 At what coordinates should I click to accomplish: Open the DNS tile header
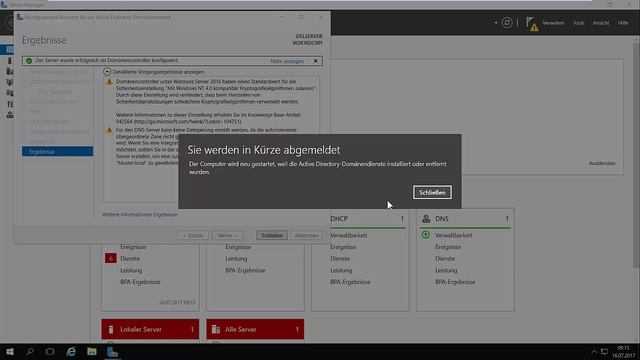(x=465, y=219)
